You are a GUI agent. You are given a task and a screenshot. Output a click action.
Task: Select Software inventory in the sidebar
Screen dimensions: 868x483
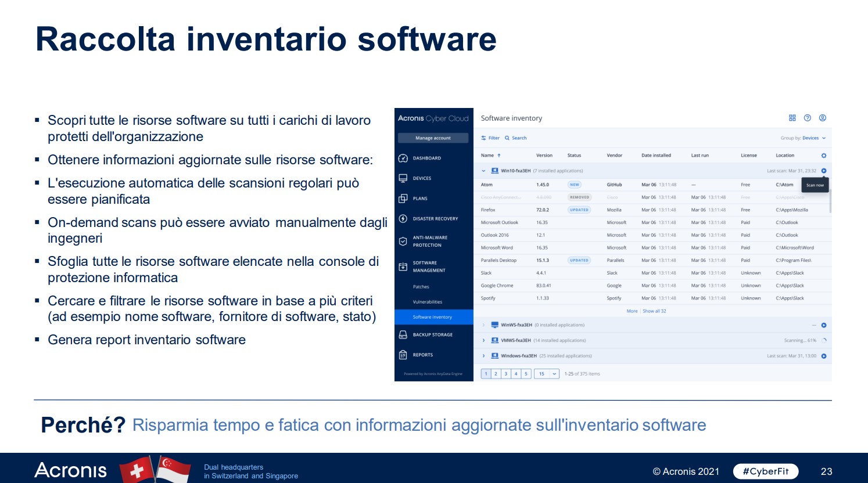pos(434,317)
